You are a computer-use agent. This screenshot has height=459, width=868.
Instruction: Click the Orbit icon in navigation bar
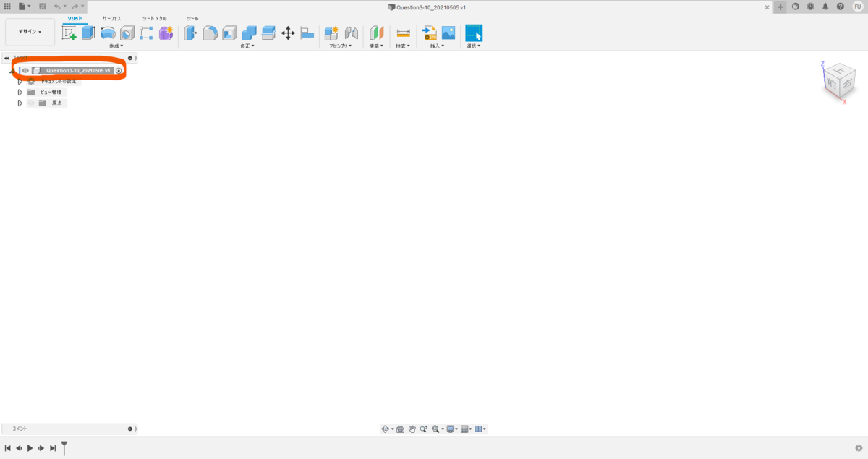pyautogui.click(x=386, y=429)
